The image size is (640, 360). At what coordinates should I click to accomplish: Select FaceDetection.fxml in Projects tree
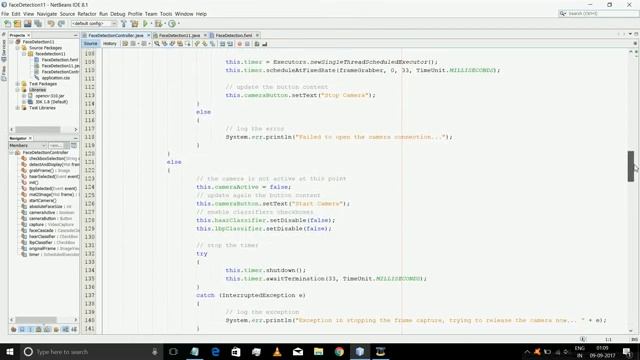(x=60, y=60)
